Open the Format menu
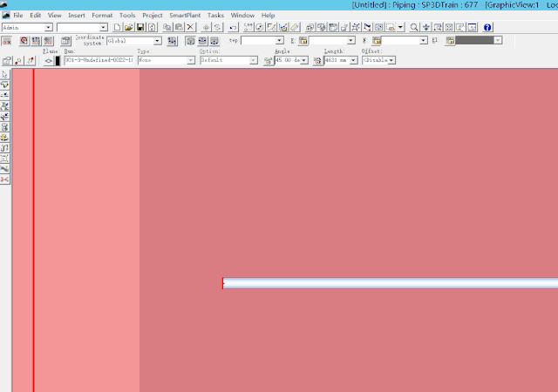 102,16
